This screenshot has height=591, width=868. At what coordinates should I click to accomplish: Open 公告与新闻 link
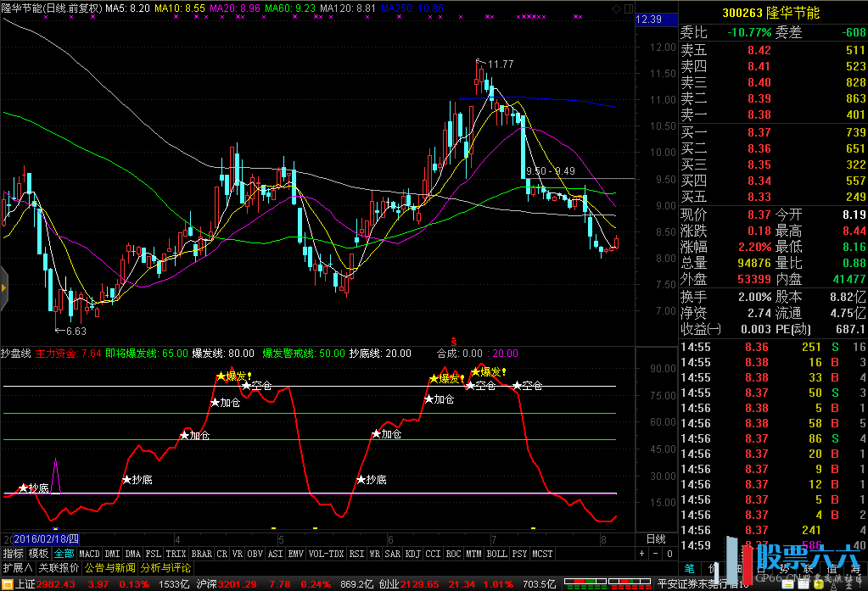coord(110,567)
